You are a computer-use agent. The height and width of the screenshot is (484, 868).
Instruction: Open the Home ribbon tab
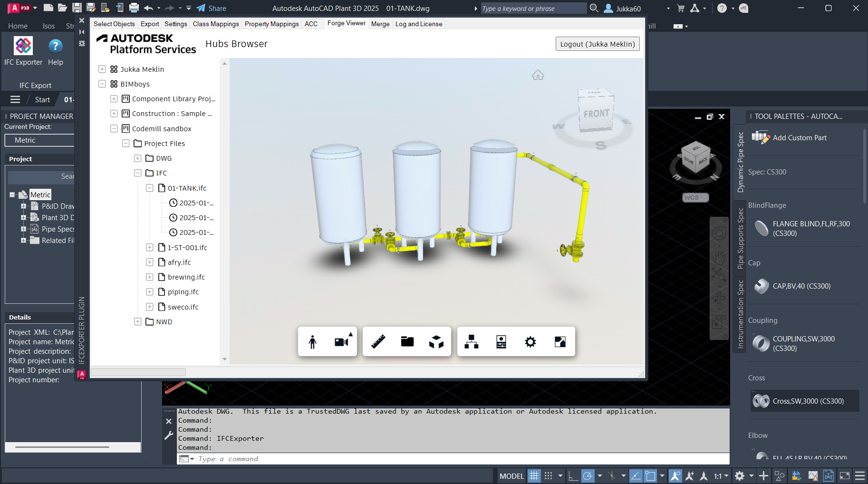18,26
